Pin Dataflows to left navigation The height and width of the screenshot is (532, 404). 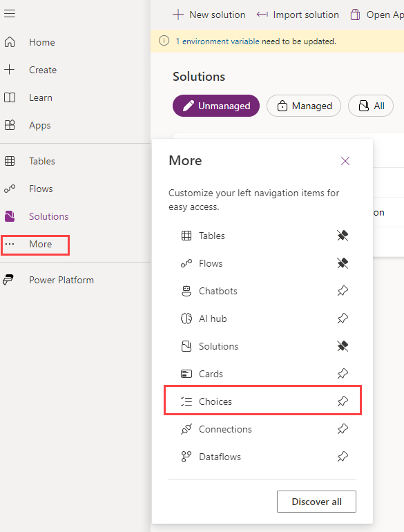pos(343,457)
